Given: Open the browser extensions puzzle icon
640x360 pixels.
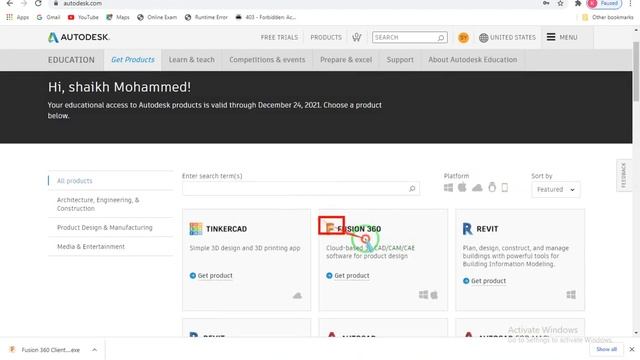Looking at the screenshot, I should pos(578,3).
